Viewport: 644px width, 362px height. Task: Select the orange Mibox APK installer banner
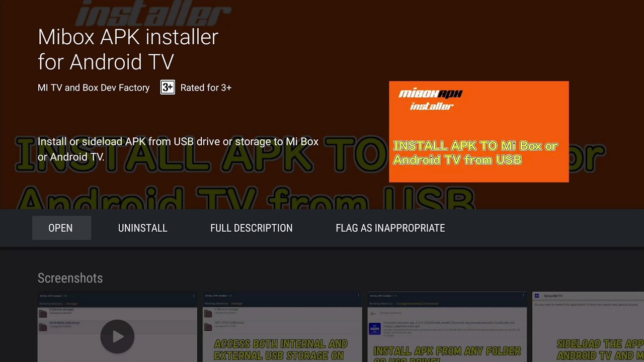478,131
